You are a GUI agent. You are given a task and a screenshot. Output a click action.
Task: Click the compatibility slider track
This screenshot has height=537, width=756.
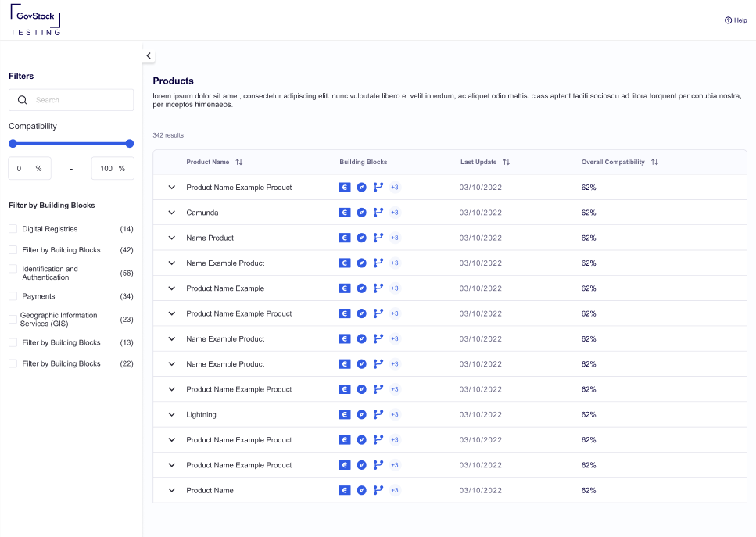[x=71, y=144]
